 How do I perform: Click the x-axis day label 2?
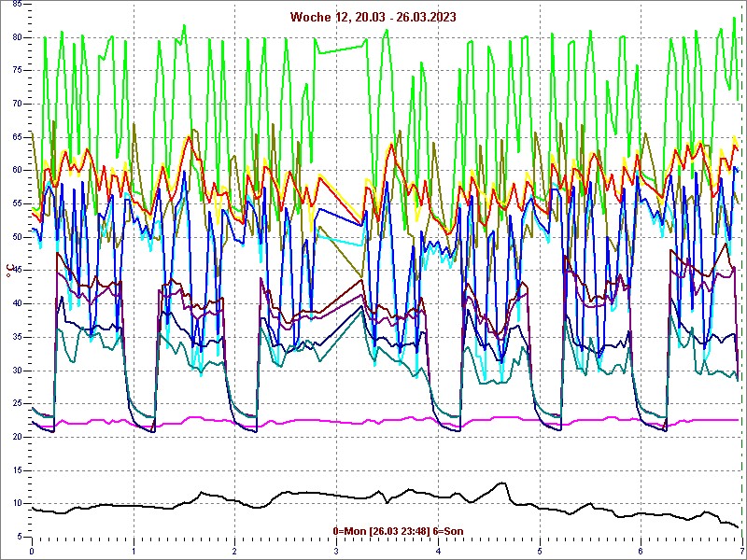[x=235, y=552]
